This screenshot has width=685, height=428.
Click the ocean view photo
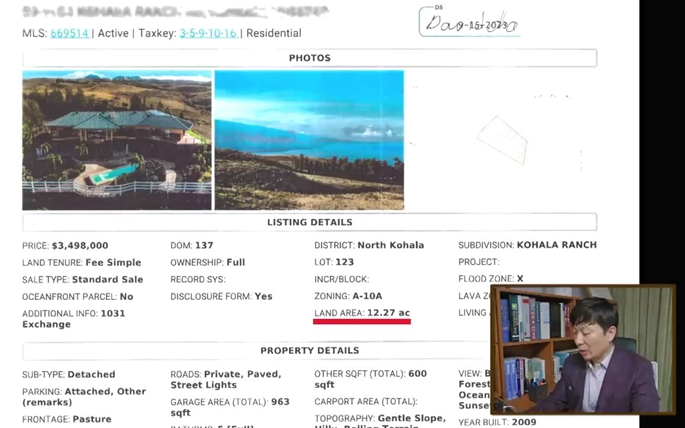309,140
